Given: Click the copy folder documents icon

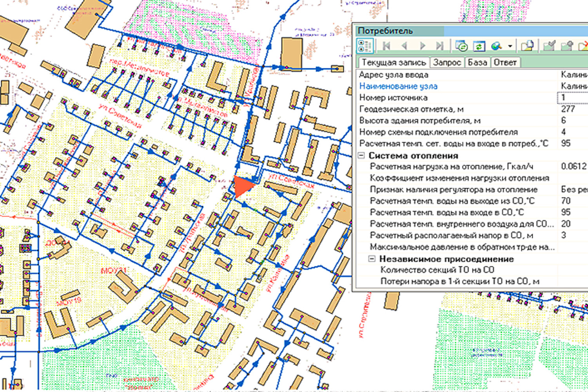Looking at the screenshot, I should pos(527,46).
